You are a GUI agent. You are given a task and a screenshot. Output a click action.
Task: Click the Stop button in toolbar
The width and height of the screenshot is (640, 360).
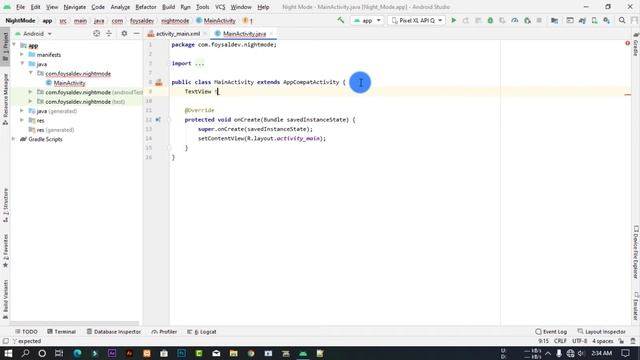[x=539, y=20]
